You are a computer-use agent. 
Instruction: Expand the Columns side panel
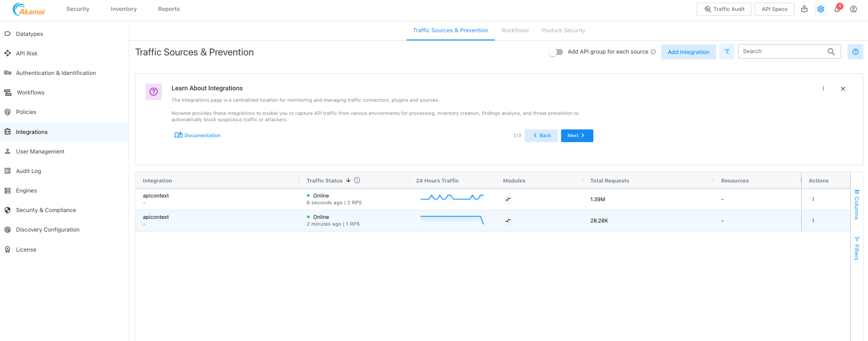pyautogui.click(x=857, y=204)
